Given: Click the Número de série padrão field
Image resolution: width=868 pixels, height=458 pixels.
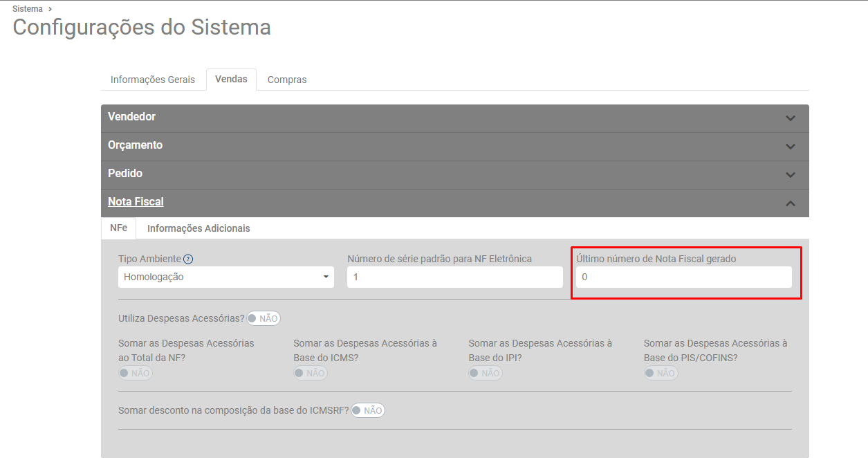Looking at the screenshot, I should [454, 277].
